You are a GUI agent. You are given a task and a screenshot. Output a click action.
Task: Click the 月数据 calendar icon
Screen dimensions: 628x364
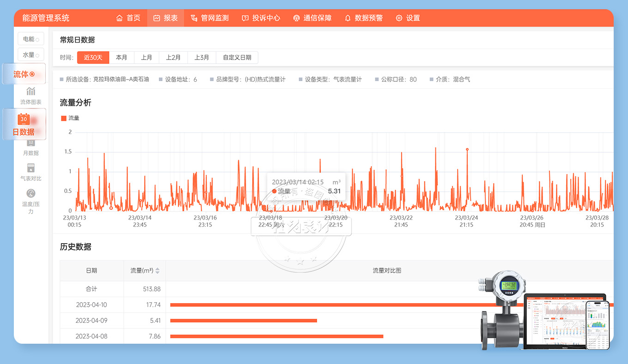pos(31,143)
